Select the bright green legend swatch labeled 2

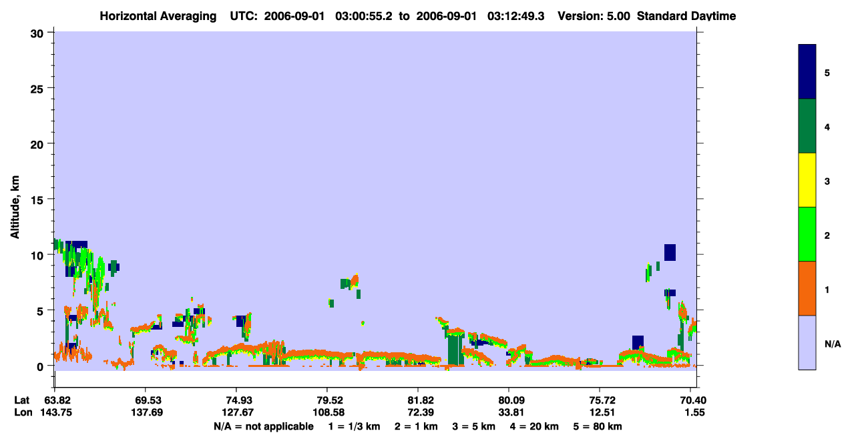click(807, 234)
